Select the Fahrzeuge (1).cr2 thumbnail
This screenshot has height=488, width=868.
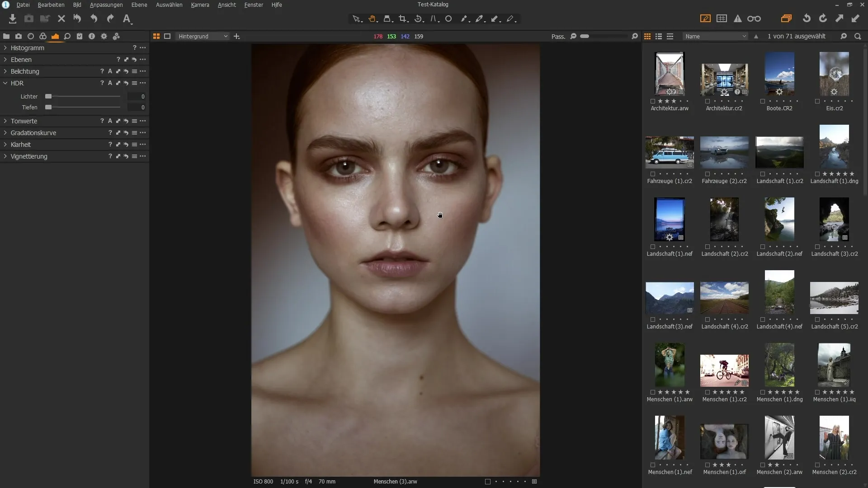click(670, 152)
